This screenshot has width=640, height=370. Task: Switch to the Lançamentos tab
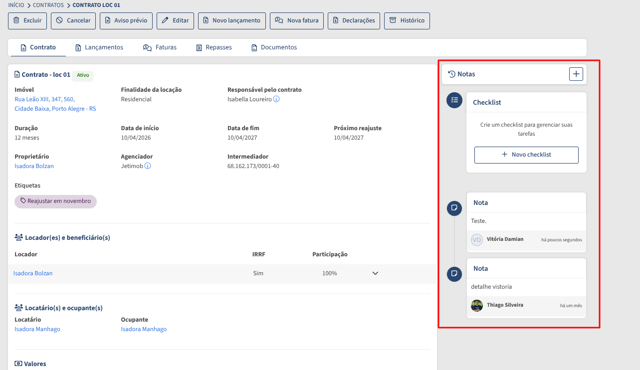[x=99, y=47]
